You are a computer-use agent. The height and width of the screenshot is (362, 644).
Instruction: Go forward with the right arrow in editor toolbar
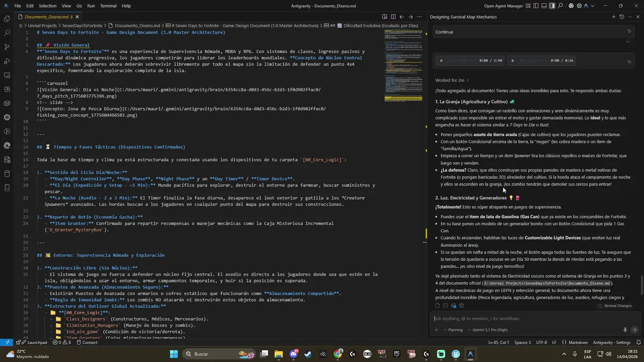(410, 17)
